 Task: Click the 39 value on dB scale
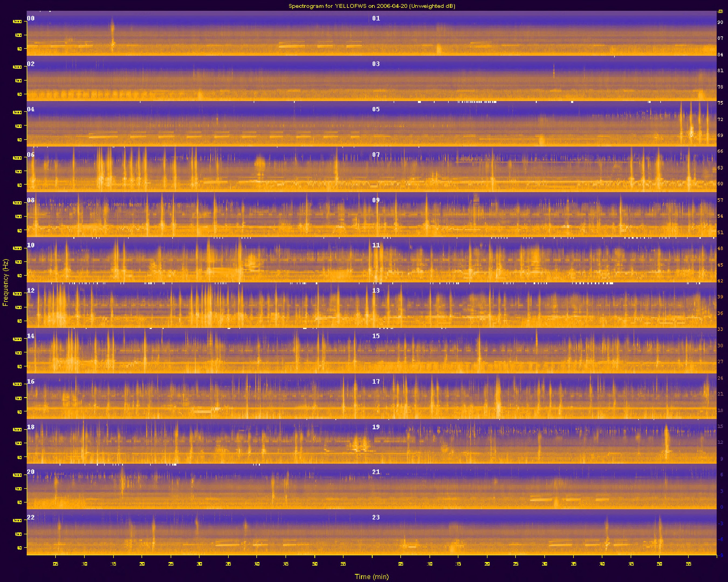tap(720, 297)
